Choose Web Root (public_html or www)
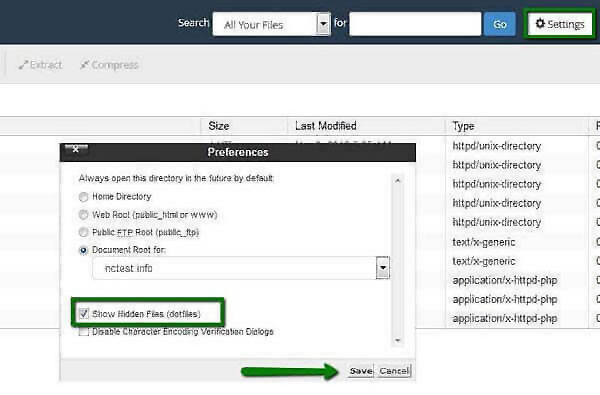The width and height of the screenshot is (600, 395). [83, 215]
